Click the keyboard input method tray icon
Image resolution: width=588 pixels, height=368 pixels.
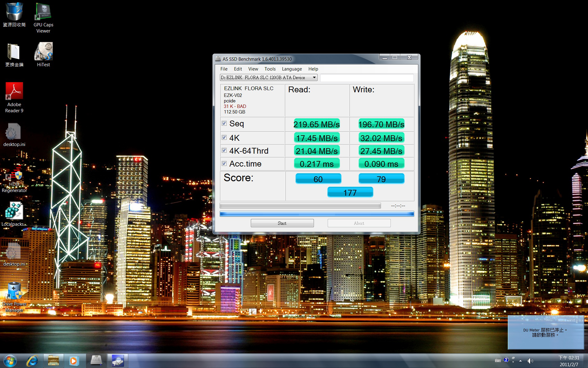(498, 360)
